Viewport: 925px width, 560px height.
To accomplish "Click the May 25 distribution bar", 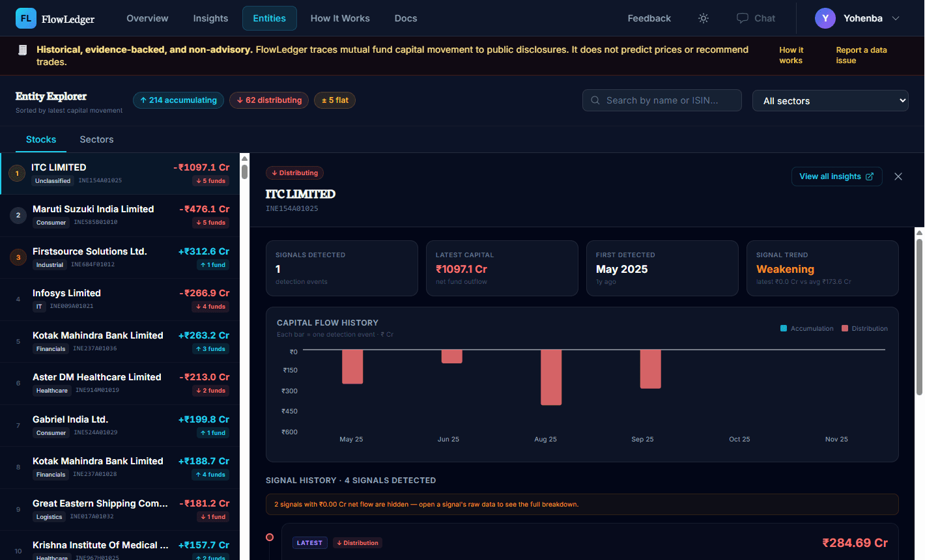I will coord(352,367).
